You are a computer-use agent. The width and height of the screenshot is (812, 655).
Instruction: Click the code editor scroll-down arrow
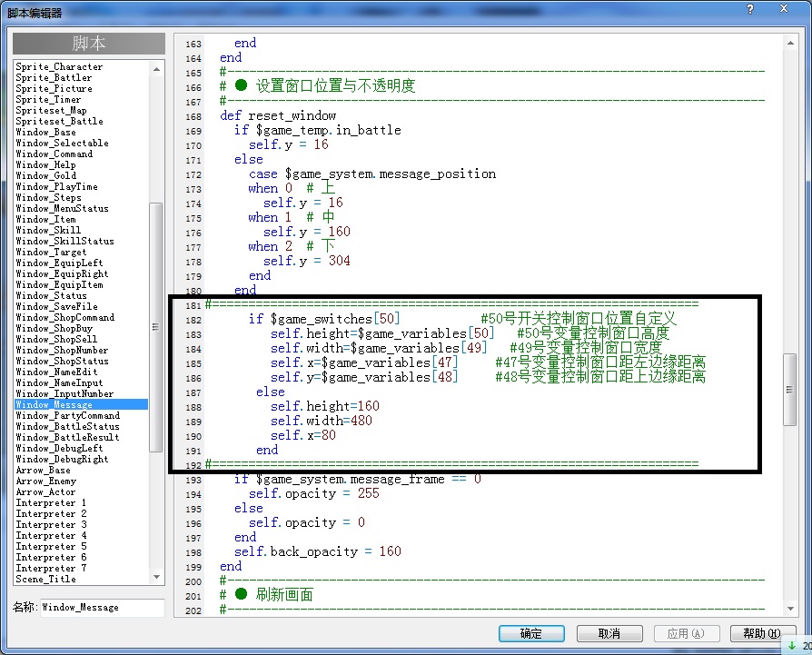click(x=790, y=609)
